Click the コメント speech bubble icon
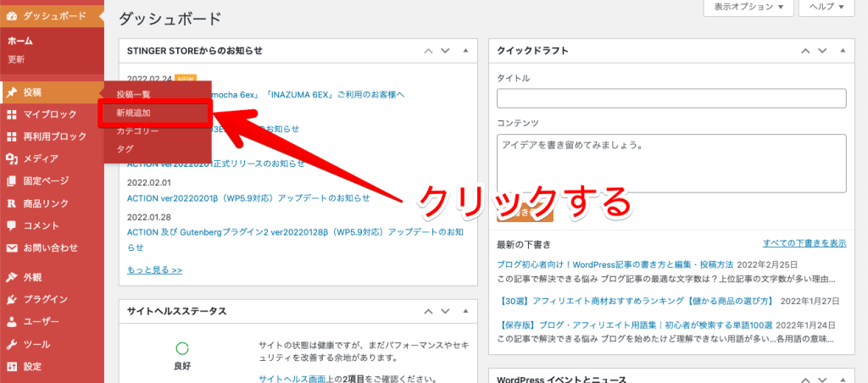The image size is (868, 383). point(12,225)
